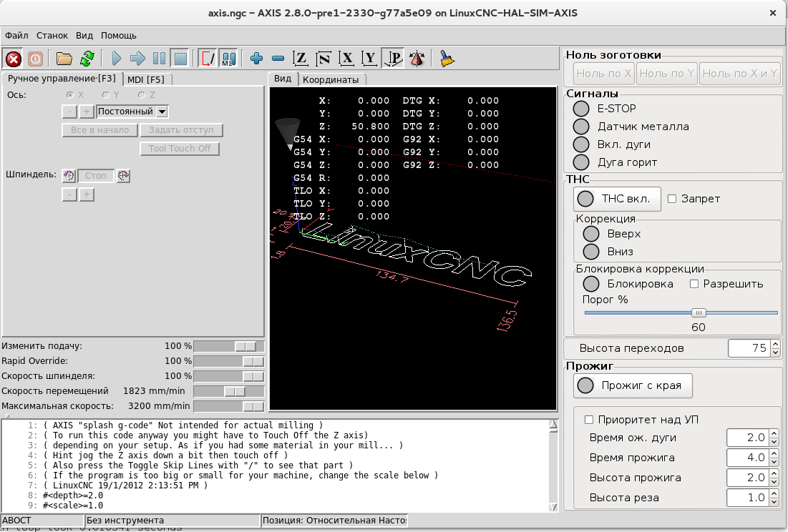Toggle the Emergency Stop toolbar icon

tap(13, 59)
